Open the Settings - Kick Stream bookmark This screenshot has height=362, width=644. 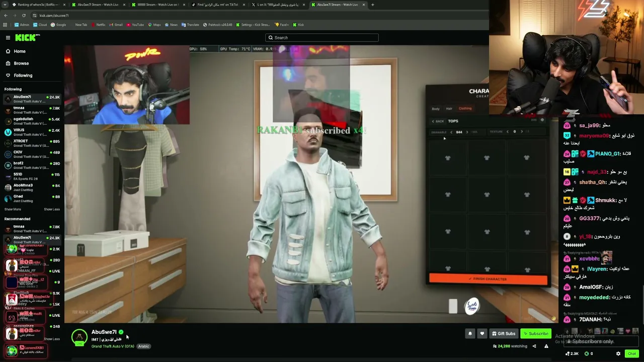[x=253, y=25]
